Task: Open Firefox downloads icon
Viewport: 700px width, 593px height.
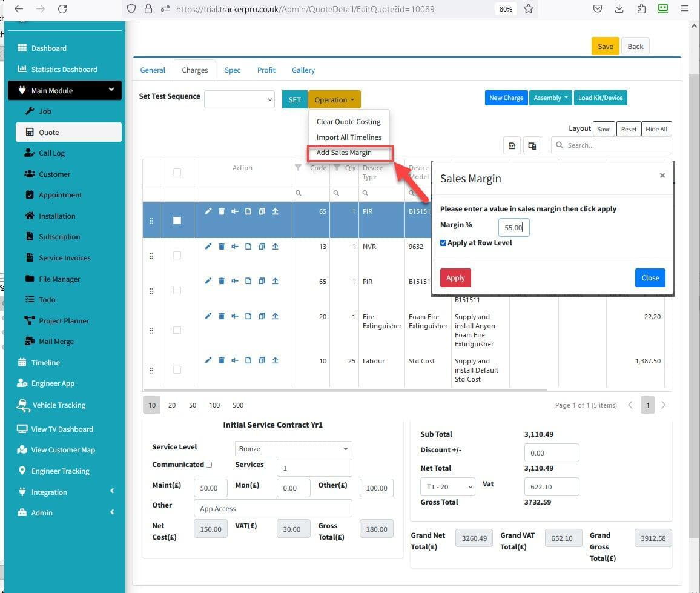Action: (619, 9)
